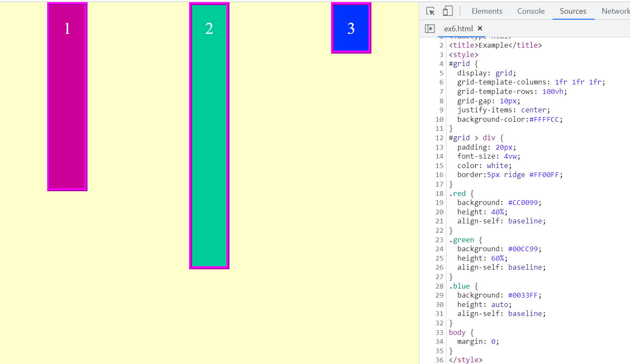Switch to the Elements tab
The width and height of the screenshot is (630, 364).
pos(487,11)
